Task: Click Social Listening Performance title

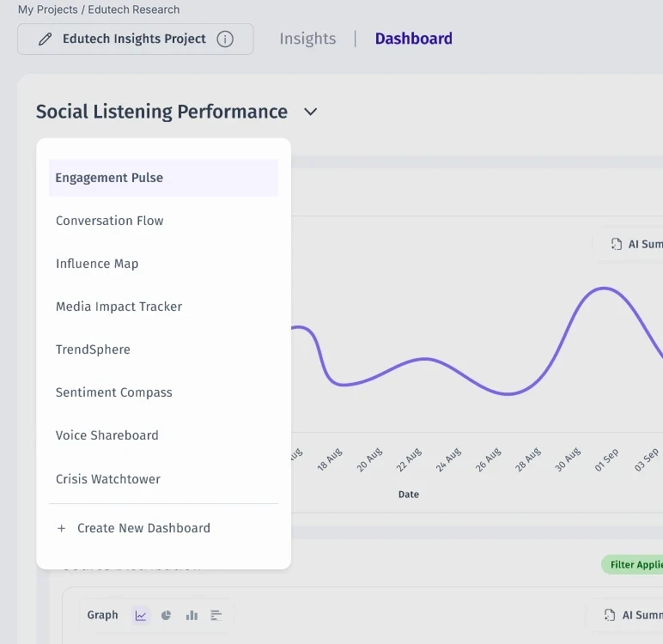Action: (x=161, y=112)
